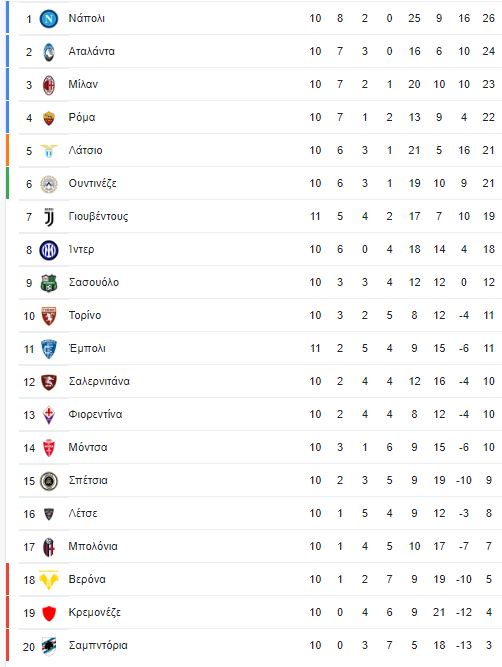502x667 pixels.
Task: Click the Bologna crest icon
Action: pyautogui.click(x=49, y=547)
